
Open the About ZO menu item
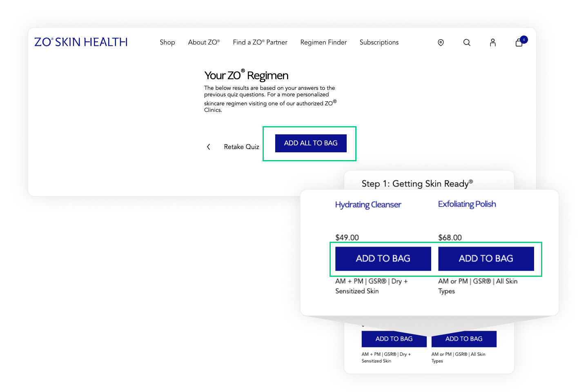tap(204, 42)
